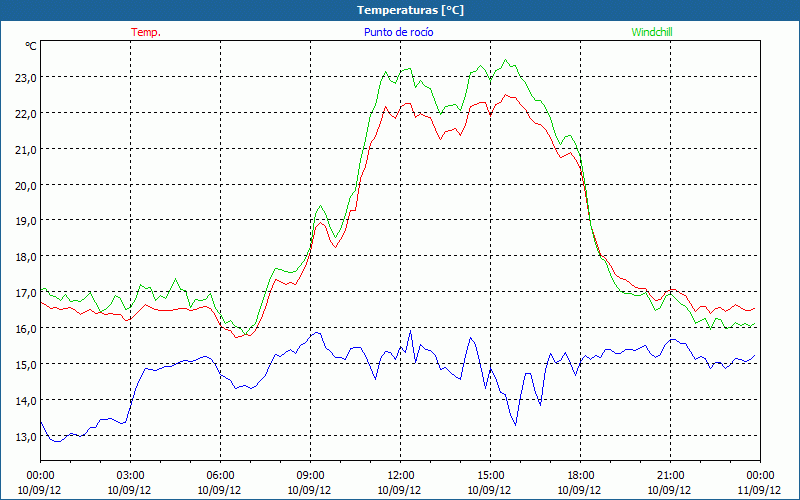800x500 pixels.
Task: Click the red Temp. legend label
Action: 146,32
